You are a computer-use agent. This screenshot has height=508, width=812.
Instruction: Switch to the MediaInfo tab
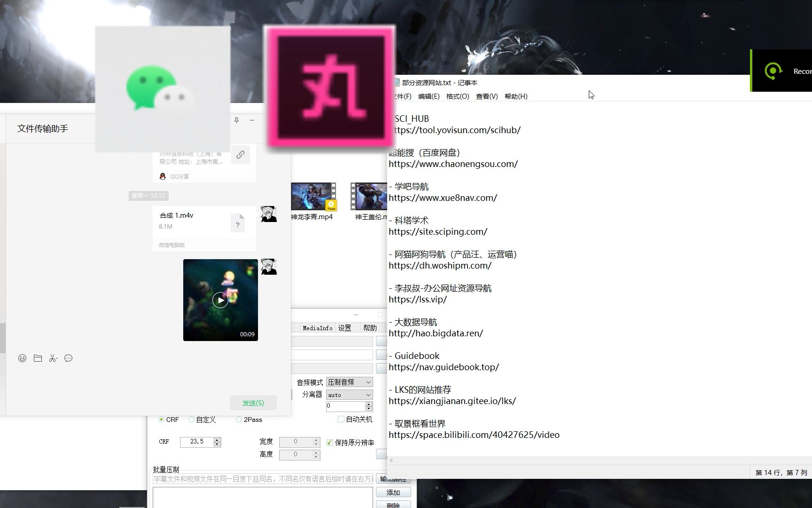point(317,328)
